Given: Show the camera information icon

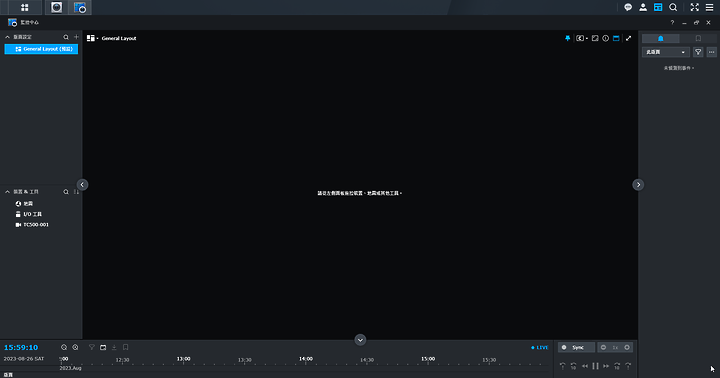Looking at the screenshot, I should pos(606,38).
